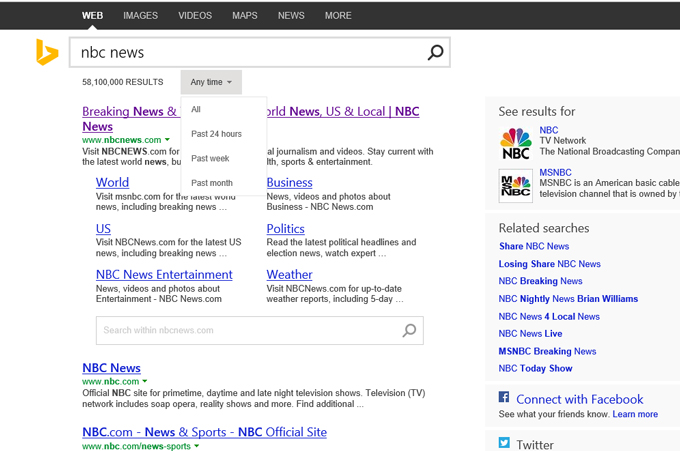
Task: Switch to the WEB tab
Action: pyautogui.click(x=92, y=16)
